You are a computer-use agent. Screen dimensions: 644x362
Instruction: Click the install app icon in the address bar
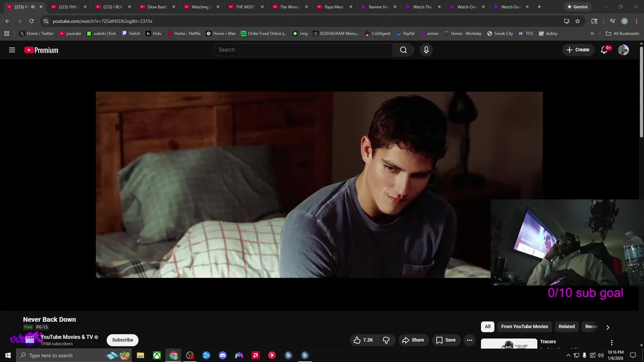(x=567, y=21)
